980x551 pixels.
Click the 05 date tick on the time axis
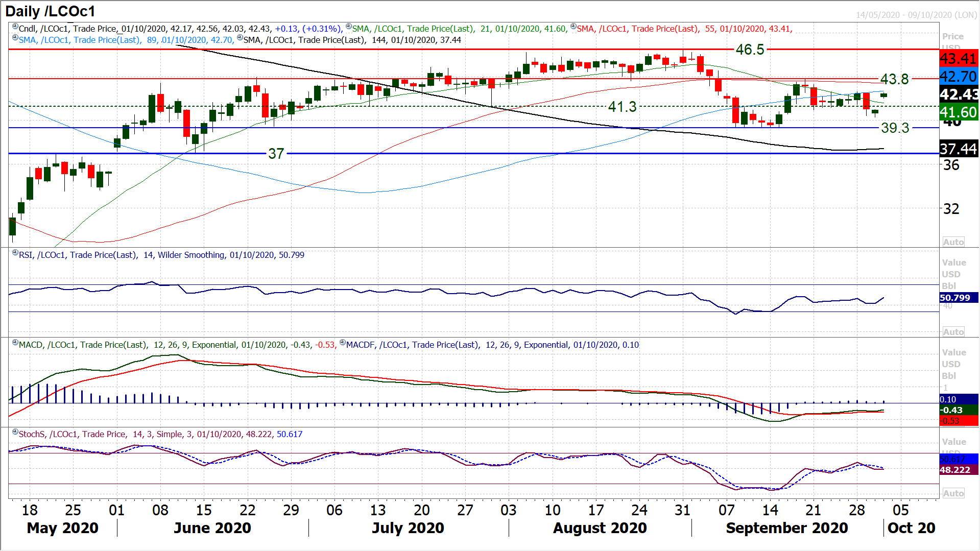[x=901, y=510]
